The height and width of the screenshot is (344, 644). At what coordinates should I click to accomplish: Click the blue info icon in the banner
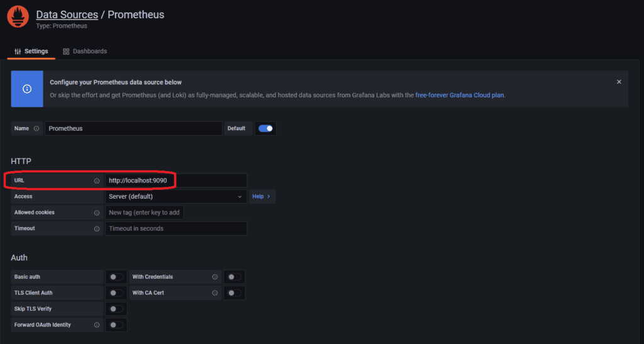coord(27,89)
